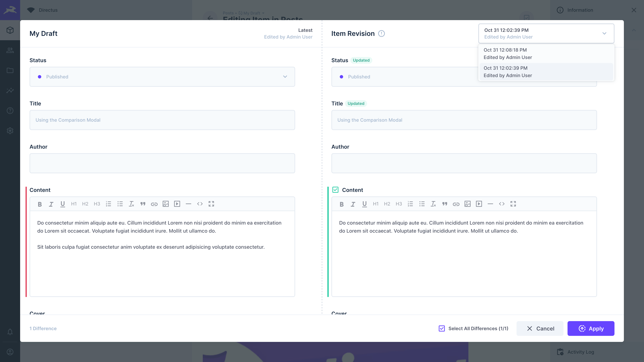The width and height of the screenshot is (644, 362).
Task: Insert a blockquote in the left editor
Action: point(143,204)
